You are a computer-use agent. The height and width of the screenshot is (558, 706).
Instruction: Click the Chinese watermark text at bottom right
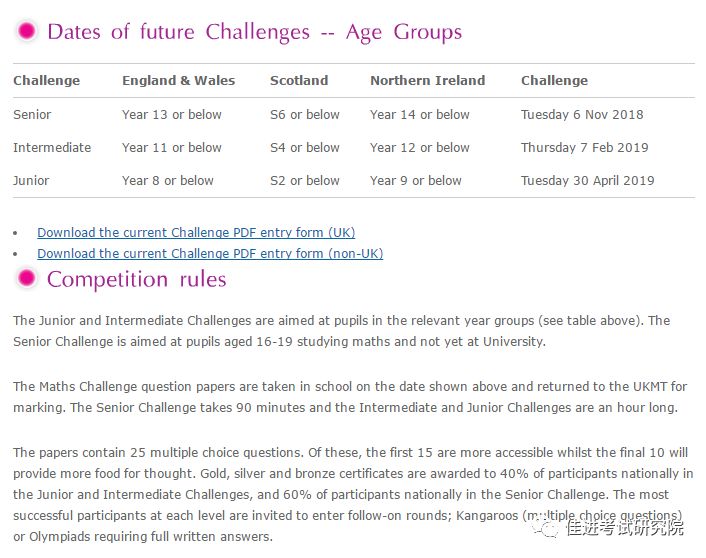click(x=625, y=527)
